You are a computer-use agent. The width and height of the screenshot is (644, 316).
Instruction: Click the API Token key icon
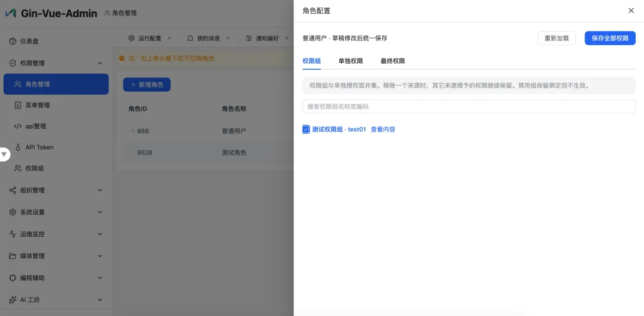tap(18, 147)
